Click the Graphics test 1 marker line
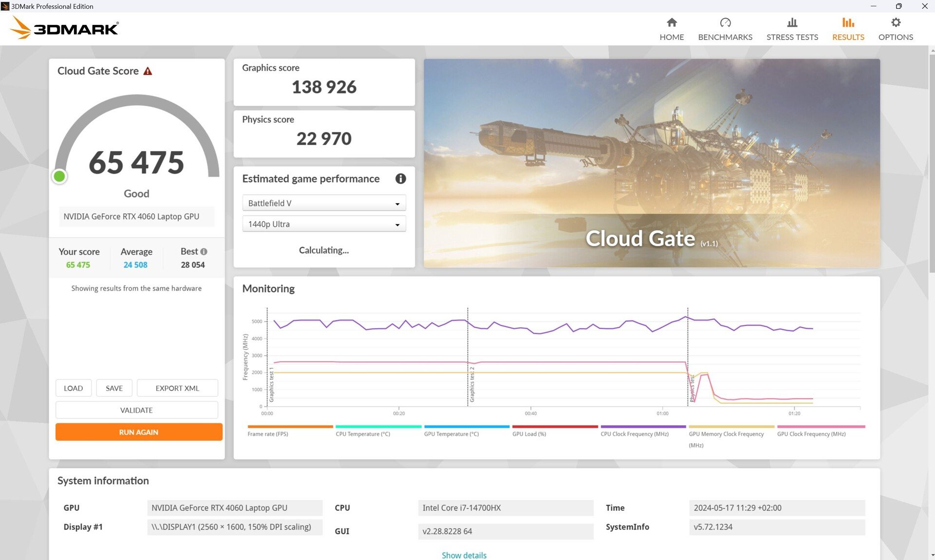This screenshot has height=560, width=935. click(x=267, y=356)
